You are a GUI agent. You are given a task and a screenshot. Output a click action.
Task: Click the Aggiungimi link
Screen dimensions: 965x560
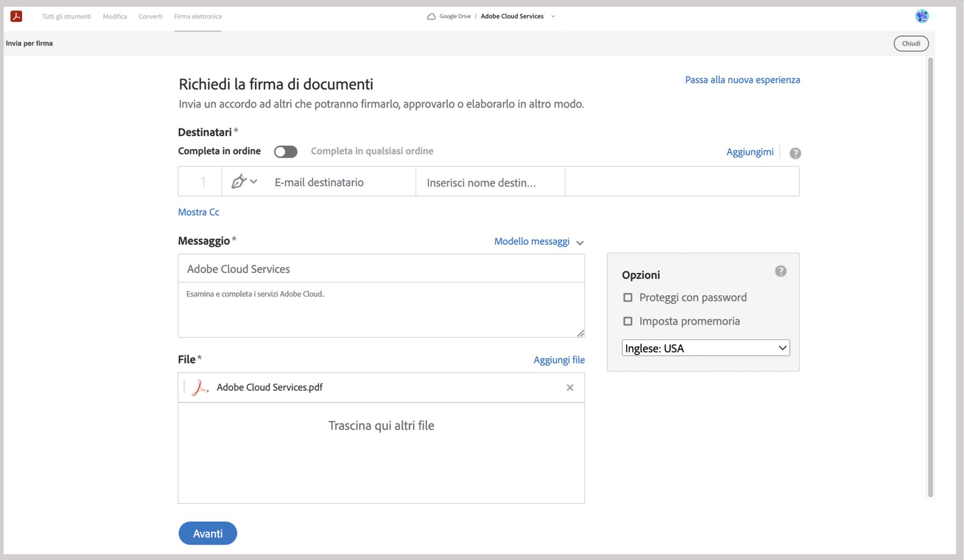pos(750,152)
